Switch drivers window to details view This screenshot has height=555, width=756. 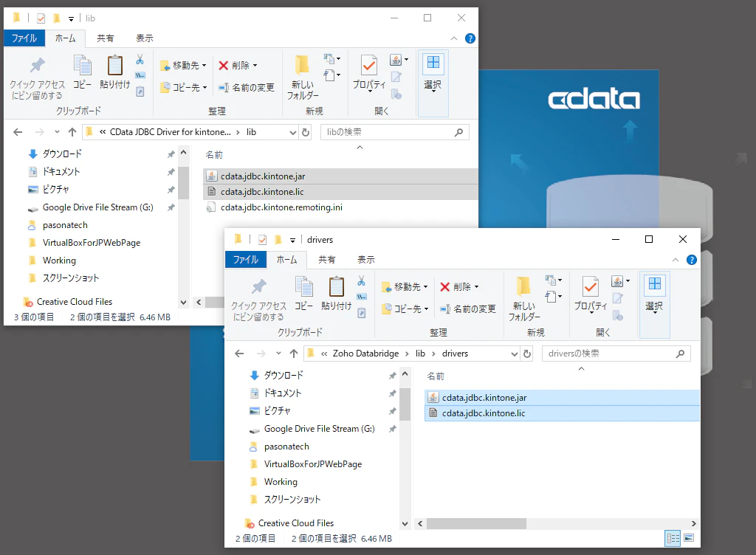point(672,538)
